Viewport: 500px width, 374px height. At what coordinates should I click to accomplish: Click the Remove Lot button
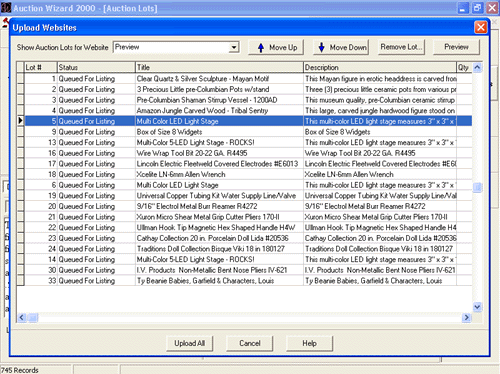point(401,47)
